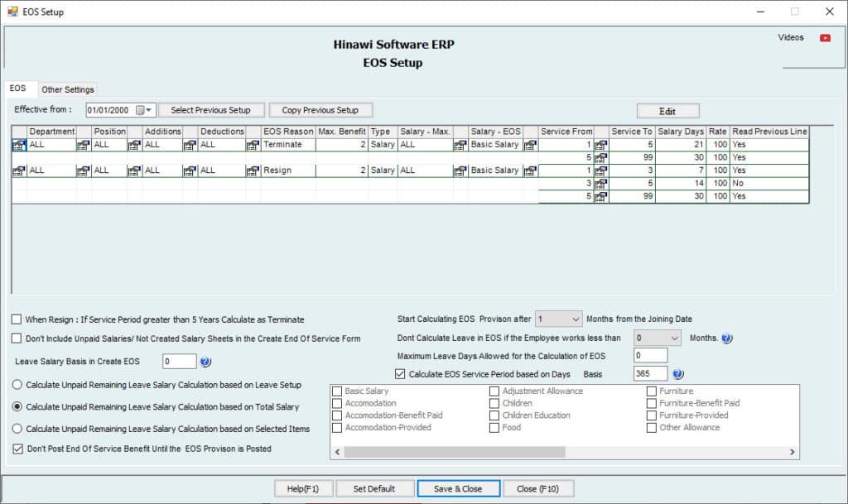The image size is (848, 504).
Task: Click Service From icon in Resign row
Action: [601, 170]
